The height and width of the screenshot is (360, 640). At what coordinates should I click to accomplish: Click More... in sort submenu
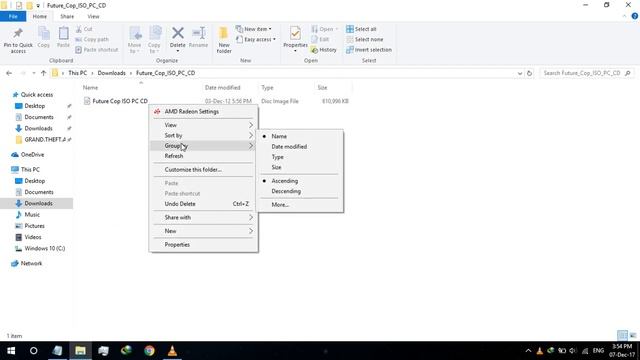300,205
